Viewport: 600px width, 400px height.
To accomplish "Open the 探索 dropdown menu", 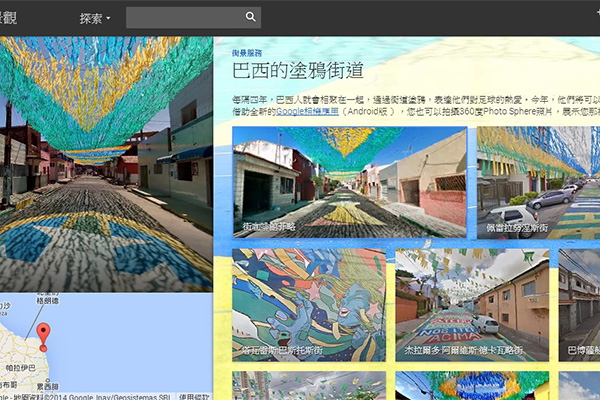I will 95,18.
